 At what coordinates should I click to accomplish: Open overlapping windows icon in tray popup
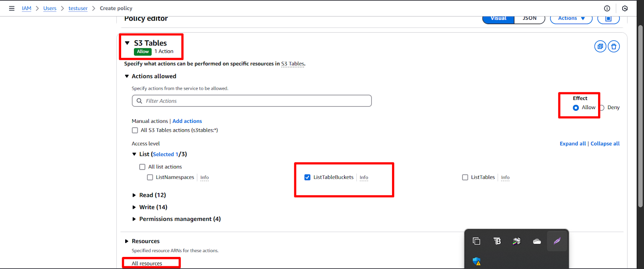click(477, 241)
